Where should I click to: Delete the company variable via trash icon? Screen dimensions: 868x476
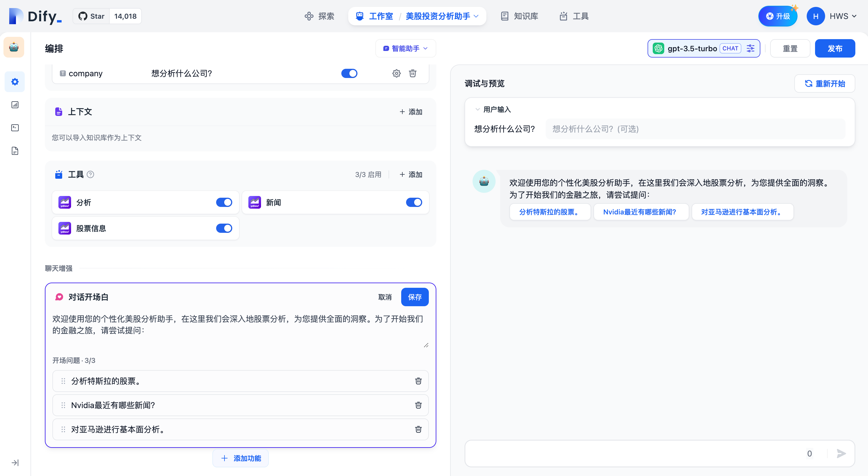pyautogui.click(x=412, y=73)
